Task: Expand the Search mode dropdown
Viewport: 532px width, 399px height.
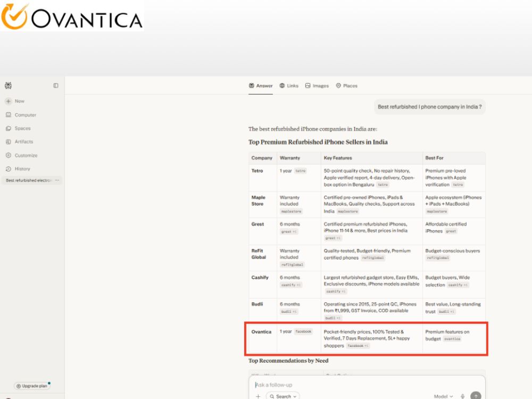Action: click(283, 396)
